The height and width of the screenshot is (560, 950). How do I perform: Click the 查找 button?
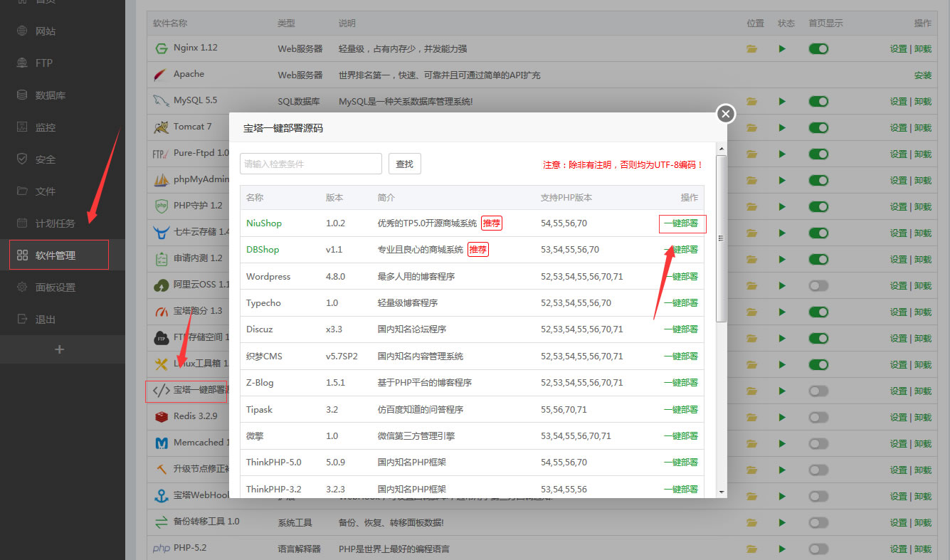(404, 164)
